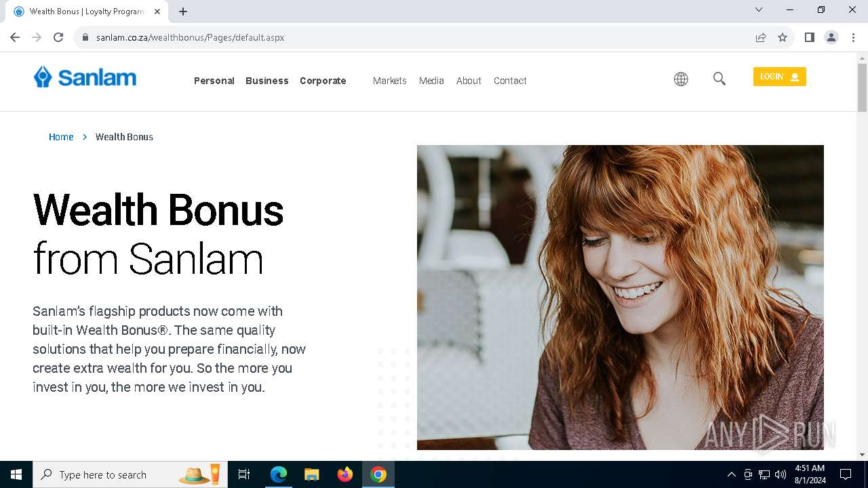868x488 pixels.
Task: Open the notification center icon
Action: [846, 474]
